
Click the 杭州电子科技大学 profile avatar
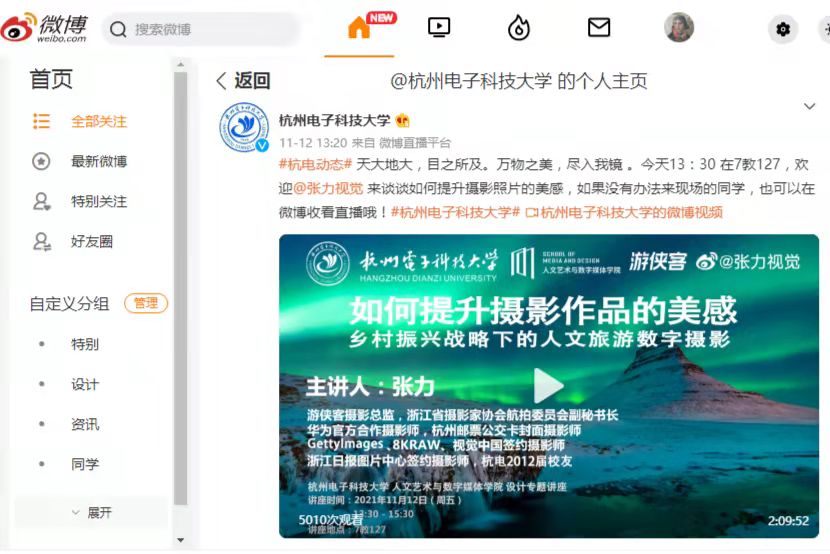pyautogui.click(x=244, y=127)
